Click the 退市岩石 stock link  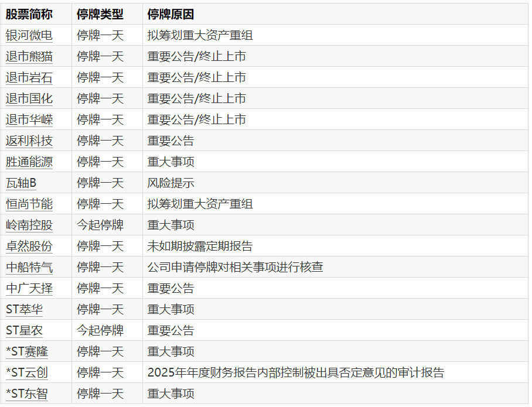coord(29,77)
